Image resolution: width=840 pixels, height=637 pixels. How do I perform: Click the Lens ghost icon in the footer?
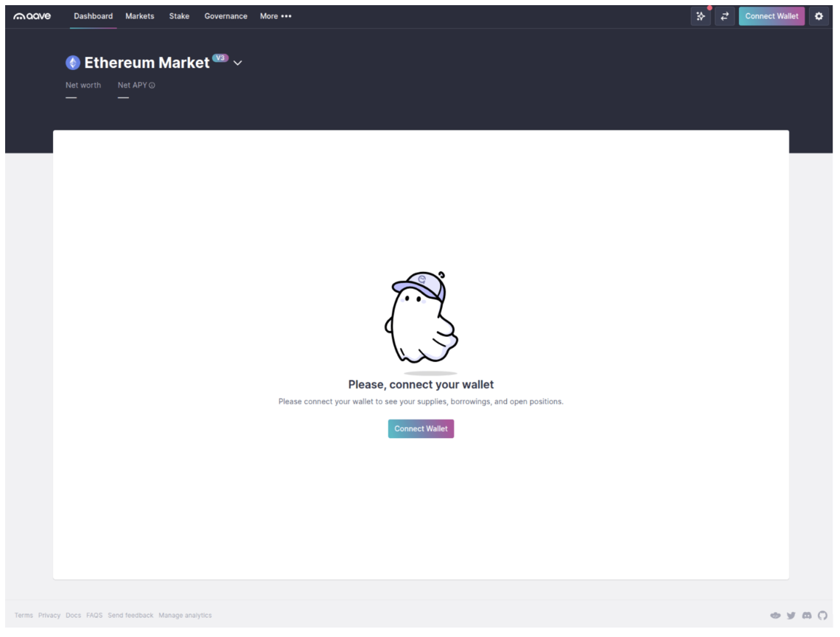tap(775, 615)
